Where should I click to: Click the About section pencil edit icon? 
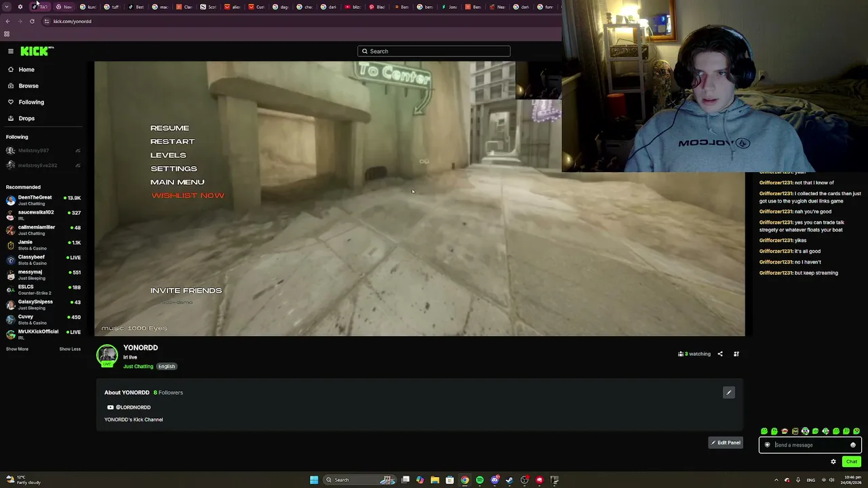[729, 392]
